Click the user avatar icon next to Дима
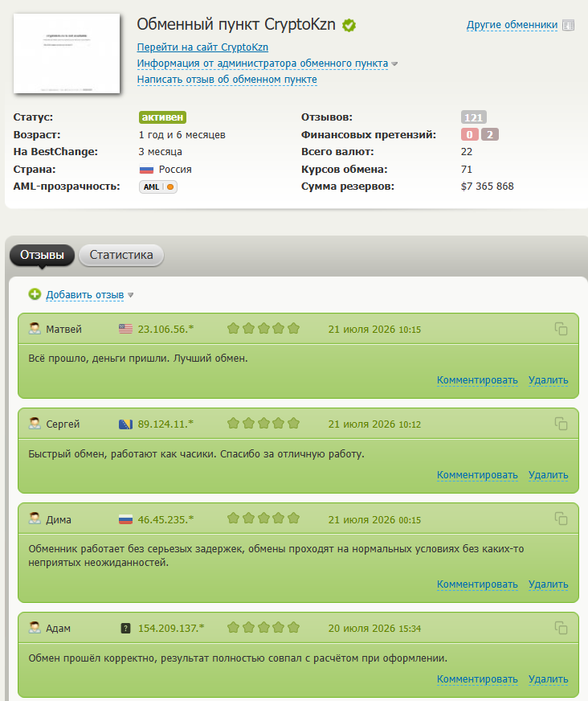 point(35,519)
